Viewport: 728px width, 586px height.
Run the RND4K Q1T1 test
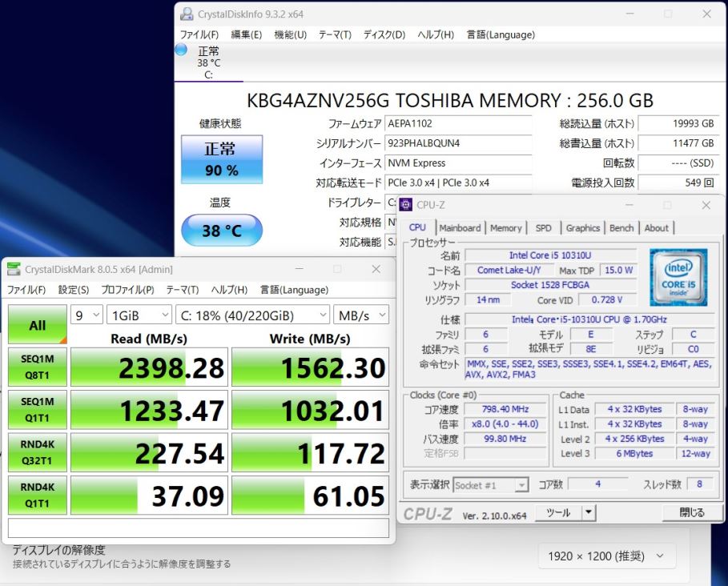(37, 495)
